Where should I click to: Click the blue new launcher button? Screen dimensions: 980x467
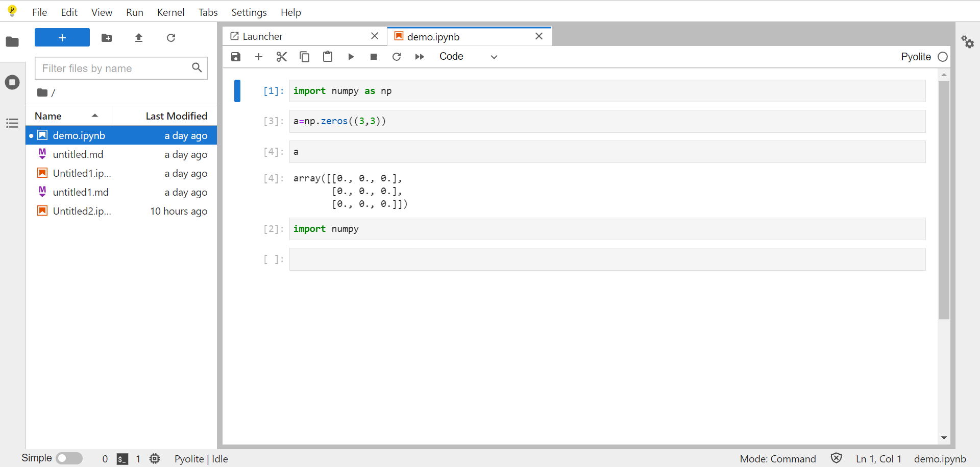[62, 38]
